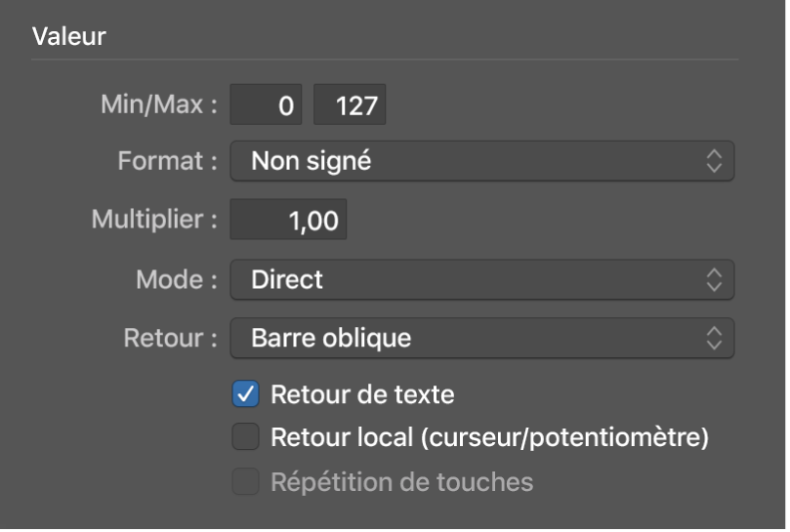Click the Retour de texte label text
This screenshot has height=532, width=790.
tap(362, 395)
